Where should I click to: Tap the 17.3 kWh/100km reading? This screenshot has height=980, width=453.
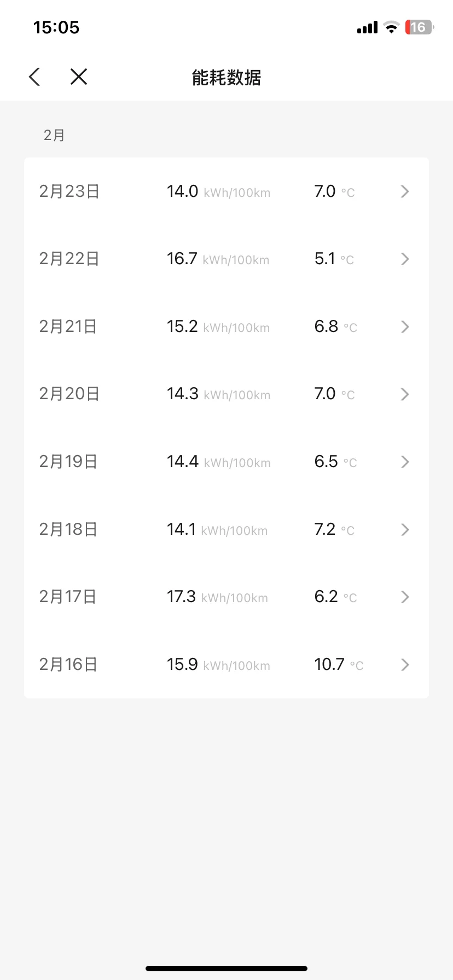217,597
